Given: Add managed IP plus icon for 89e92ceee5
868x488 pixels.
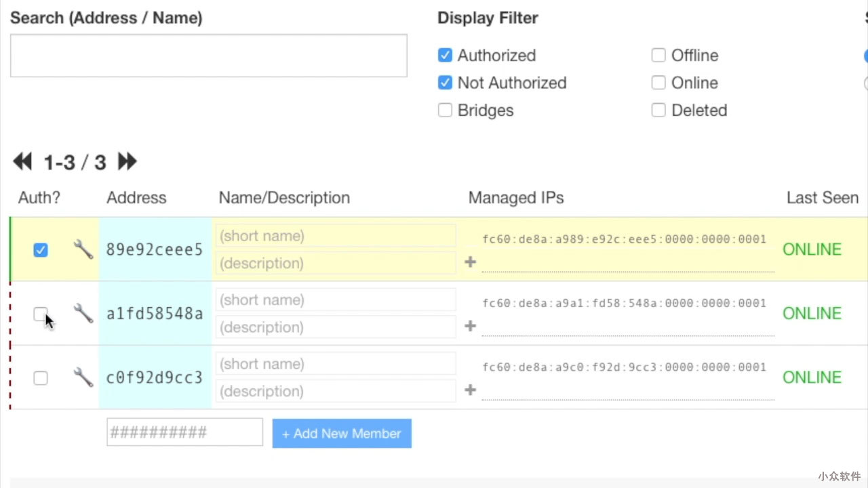Looking at the screenshot, I should click(470, 262).
